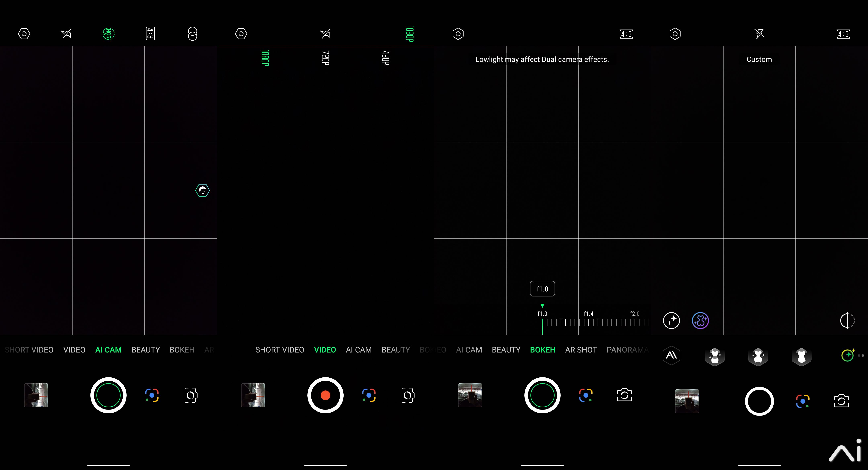
Task: Select the BEAUTY tab on the VIDEO screen
Action: point(396,350)
